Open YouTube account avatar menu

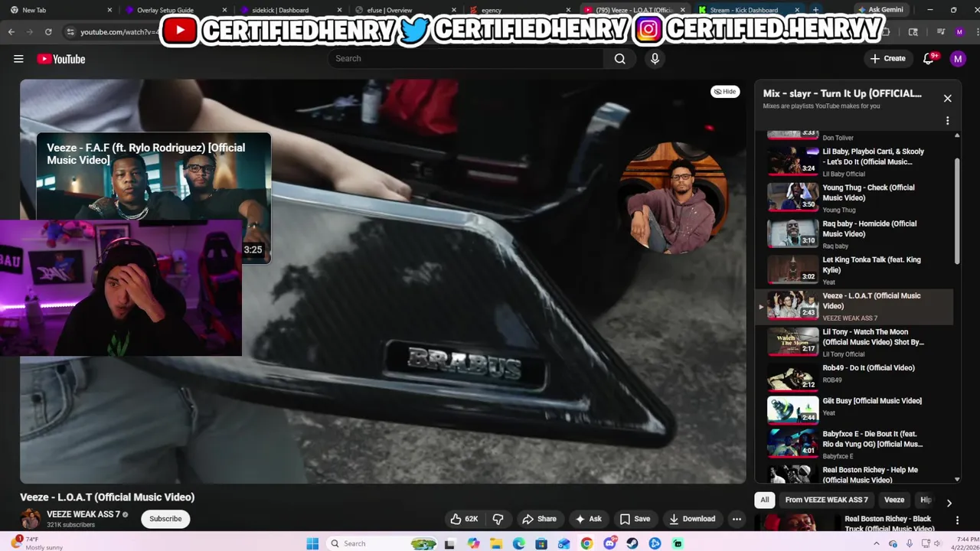tap(958, 59)
